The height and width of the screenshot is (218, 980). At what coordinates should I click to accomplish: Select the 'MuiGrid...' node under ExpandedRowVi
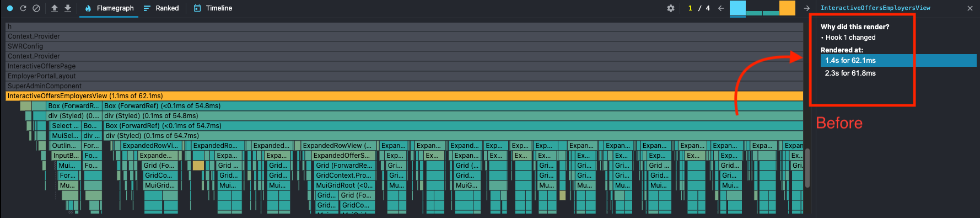tap(160, 185)
